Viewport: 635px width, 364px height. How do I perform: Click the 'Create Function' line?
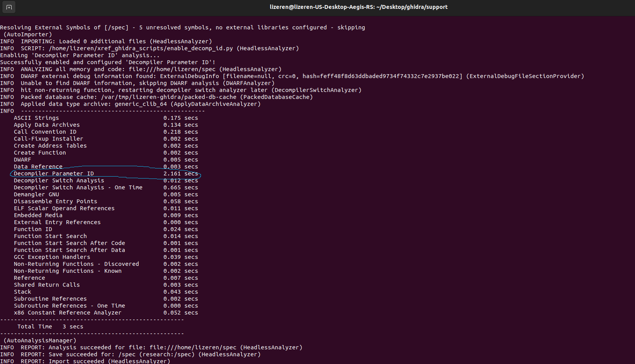[x=106, y=153]
